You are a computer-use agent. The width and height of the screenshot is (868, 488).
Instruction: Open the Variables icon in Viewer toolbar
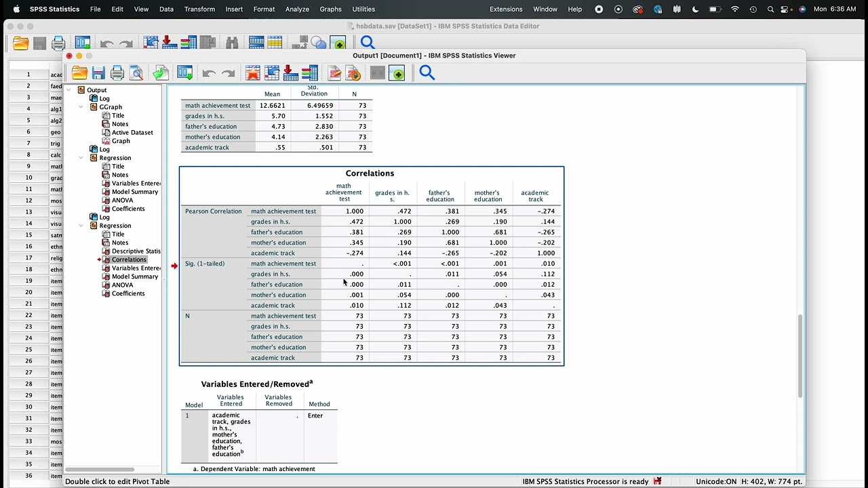point(309,73)
